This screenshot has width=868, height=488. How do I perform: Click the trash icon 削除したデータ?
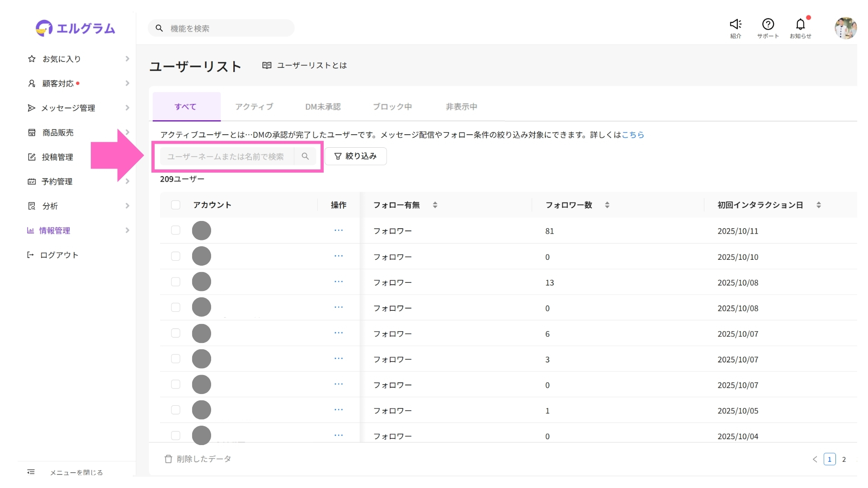[168, 459]
